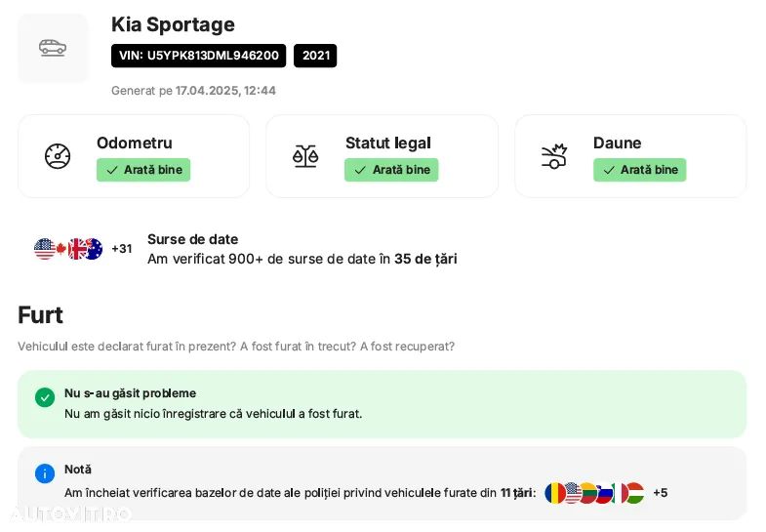Click the Hungarian flag in police note
The height and width of the screenshot is (532, 766).
click(x=633, y=493)
